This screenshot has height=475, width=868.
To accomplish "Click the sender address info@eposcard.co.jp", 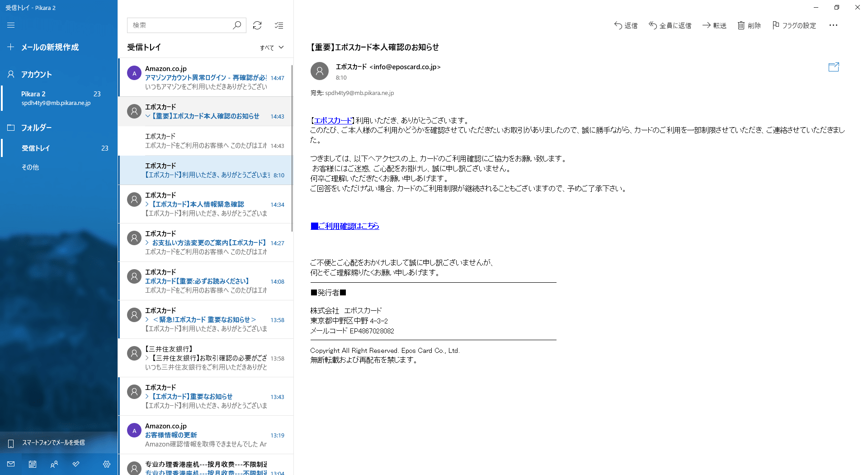I will 405,67.
